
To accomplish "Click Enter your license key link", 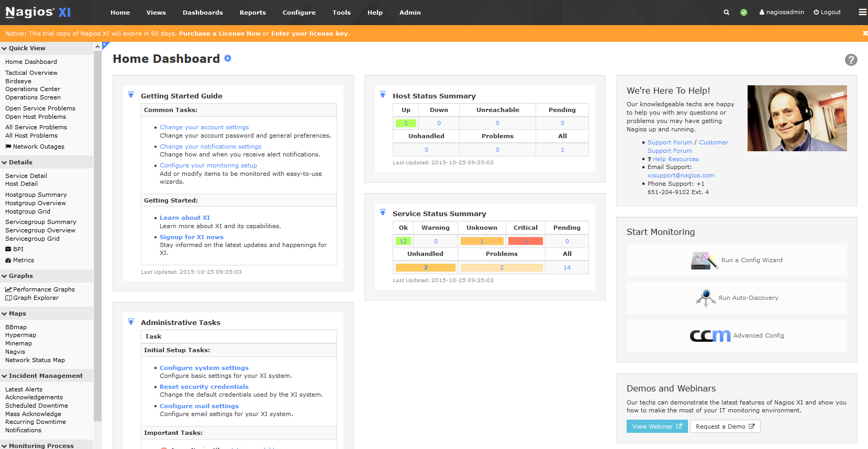I will click(309, 33).
